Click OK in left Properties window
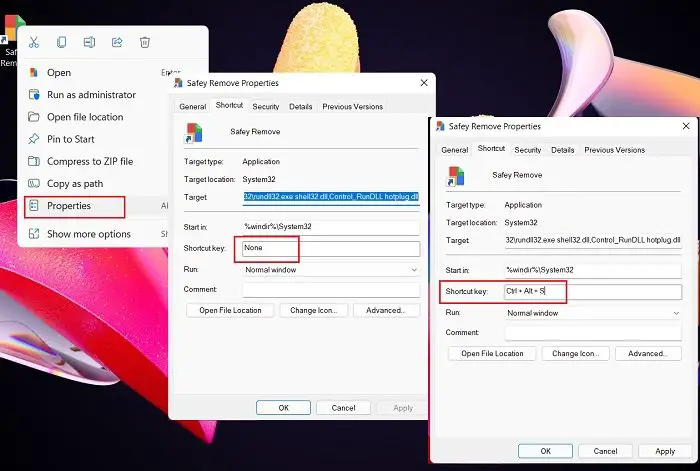700x471 pixels. tap(283, 408)
